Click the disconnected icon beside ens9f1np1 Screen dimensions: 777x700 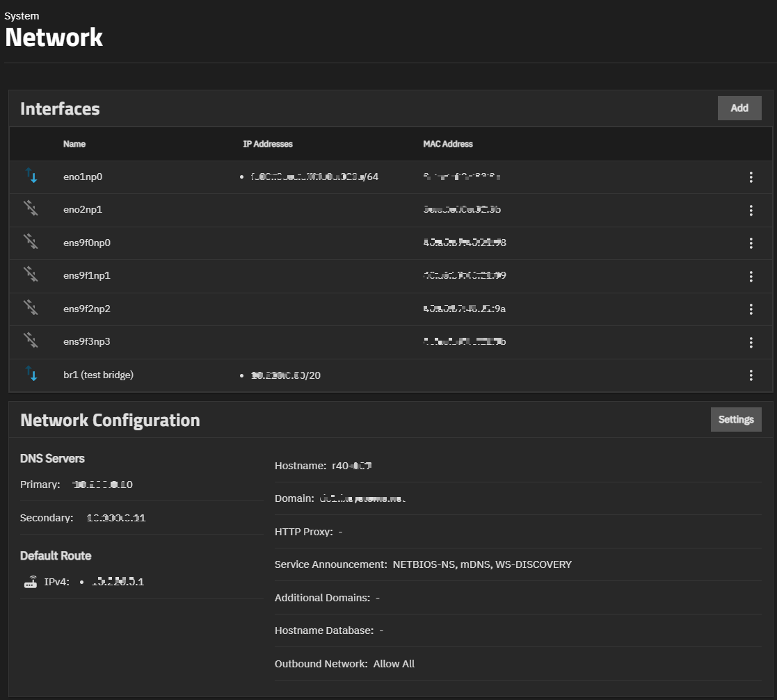tap(32, 275)
